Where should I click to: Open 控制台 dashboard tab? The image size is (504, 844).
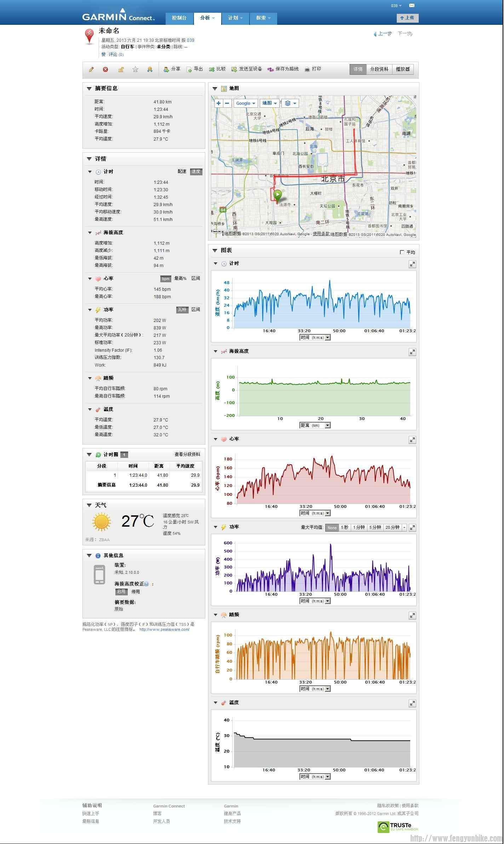[x=179, y=18]
